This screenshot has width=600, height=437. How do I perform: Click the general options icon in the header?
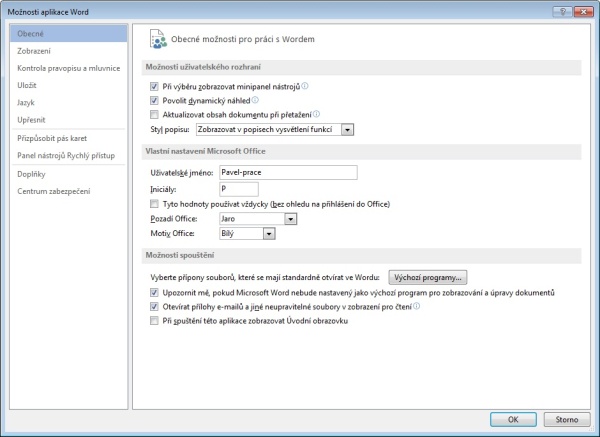click(158, 39)
